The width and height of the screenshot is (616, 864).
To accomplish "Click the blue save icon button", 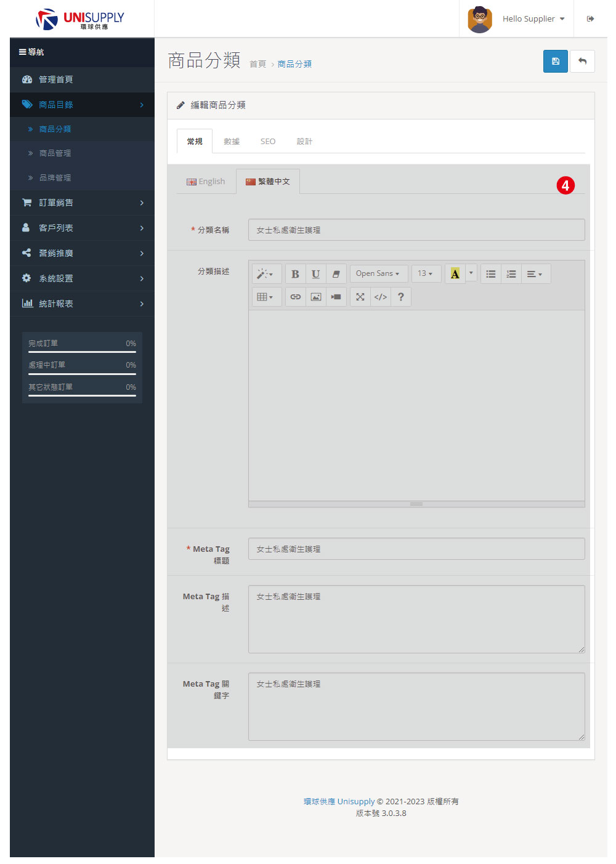I will click(x=555, y=62).
